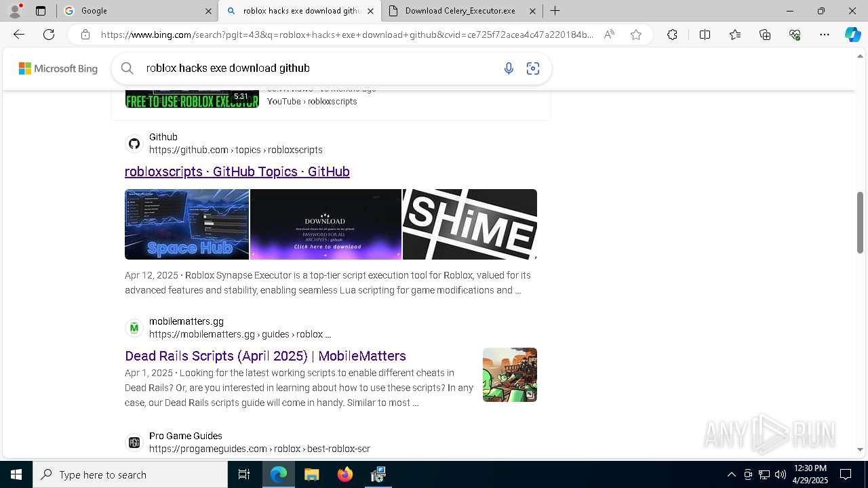Close the Download Celery_Executor.exe tab
The image size is (868, 488).
pos(532,11)
